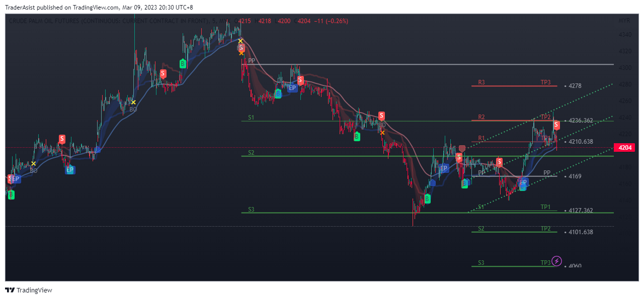Click the green TP1 label near 4127.362

[545, 207]
